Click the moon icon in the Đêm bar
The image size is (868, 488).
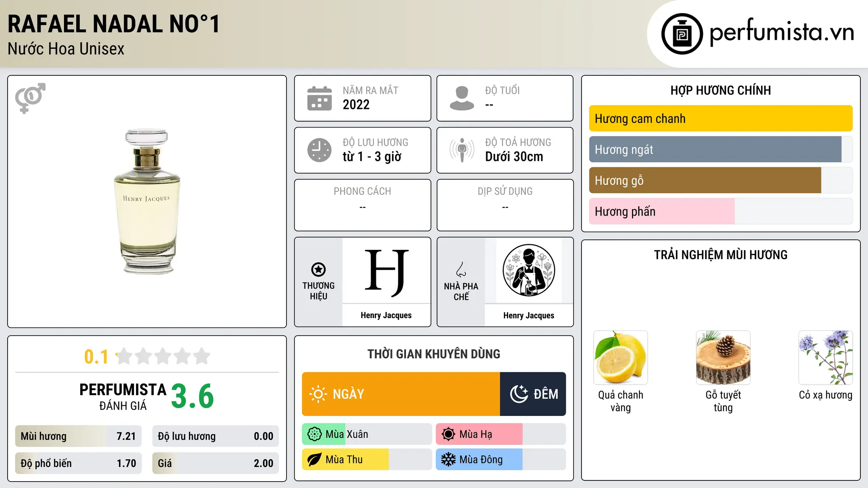[519, 394]
